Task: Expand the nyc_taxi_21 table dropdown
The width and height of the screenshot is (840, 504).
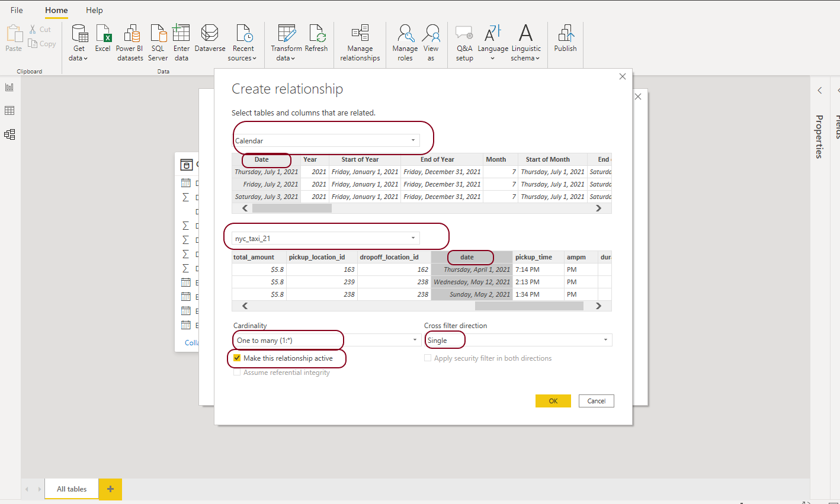Action: [413, 238]
